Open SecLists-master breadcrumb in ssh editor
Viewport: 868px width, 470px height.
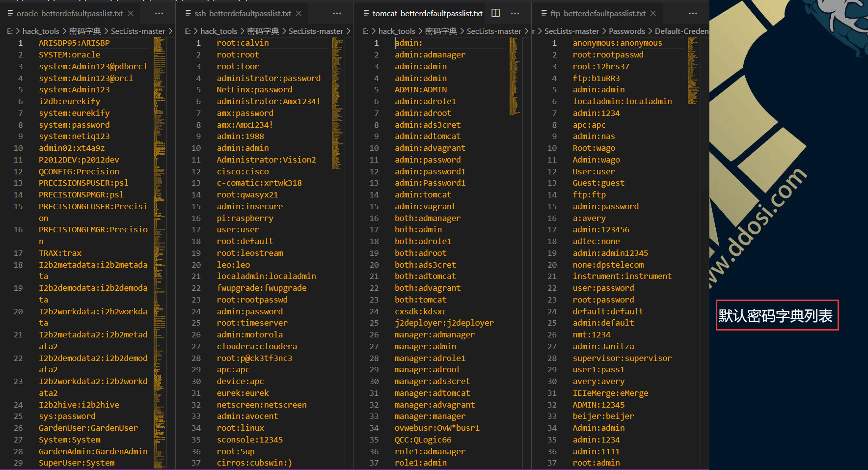coord(316,31)
